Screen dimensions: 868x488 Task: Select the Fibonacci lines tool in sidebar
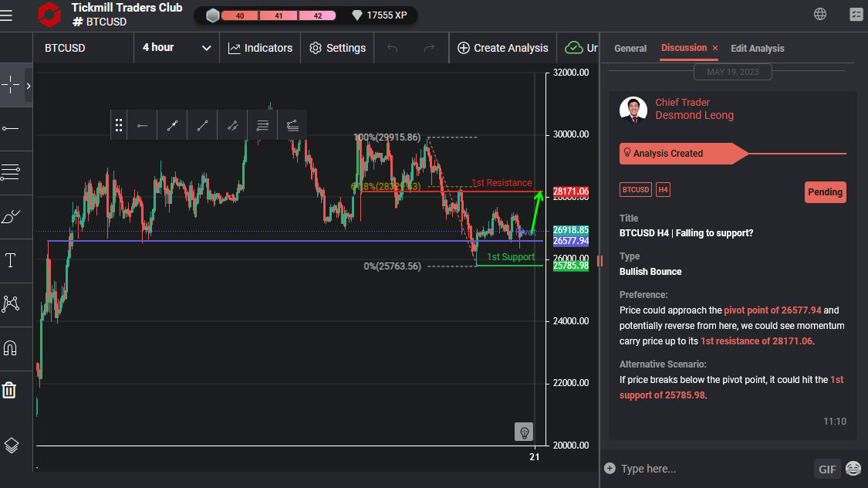(x=11, y=172)
